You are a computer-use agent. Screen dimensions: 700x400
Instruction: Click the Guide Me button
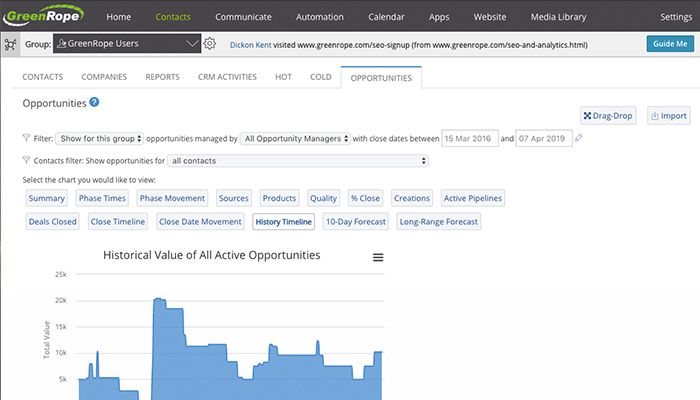click(x=669, y=44)
